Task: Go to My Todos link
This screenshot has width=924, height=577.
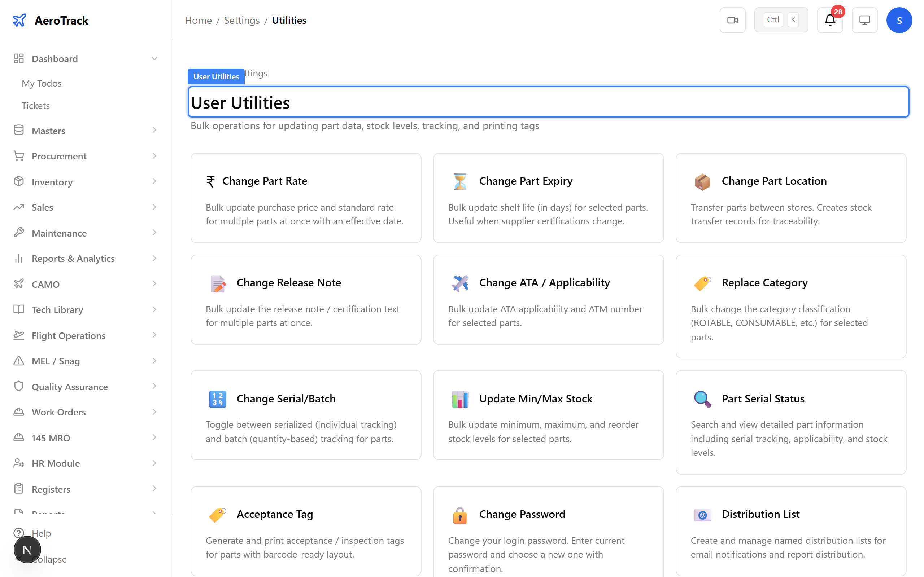Action: click(42, 83)
